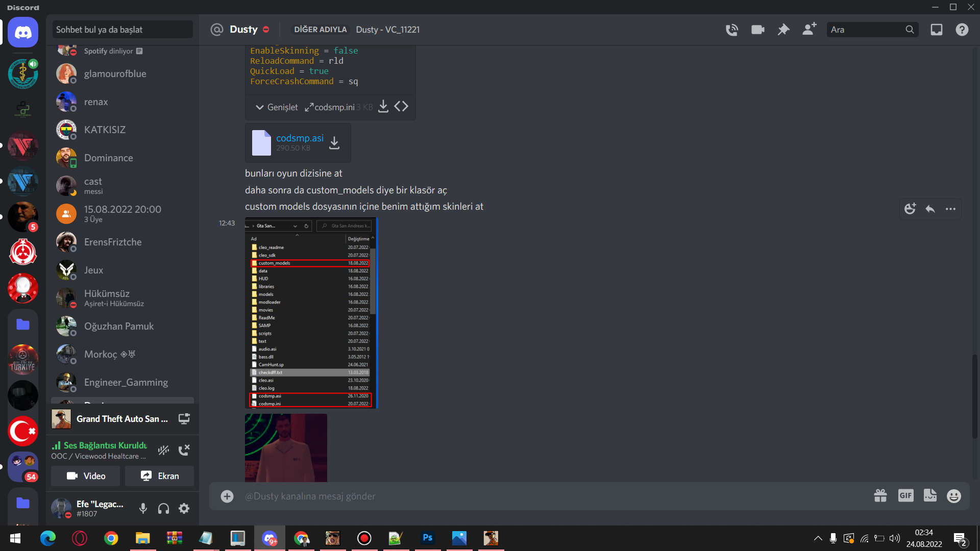Click the codsmp.asi file name link
The height and width of the screenshot is (551, 980).
pos(300,138)
